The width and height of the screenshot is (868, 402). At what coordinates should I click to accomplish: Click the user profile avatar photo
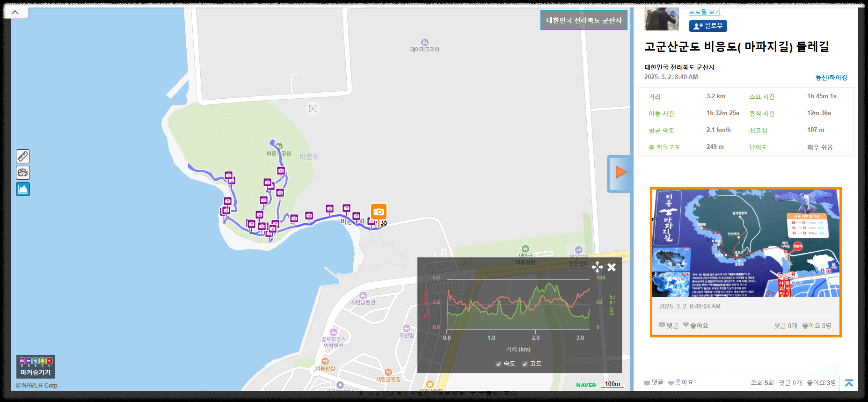pos(662,19)
